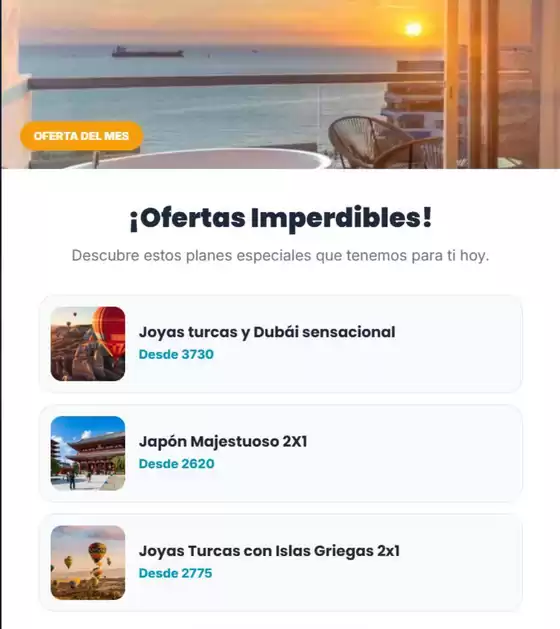Click the setting sun in the banner
Viewport: 560px width, 629px height.
413,29
